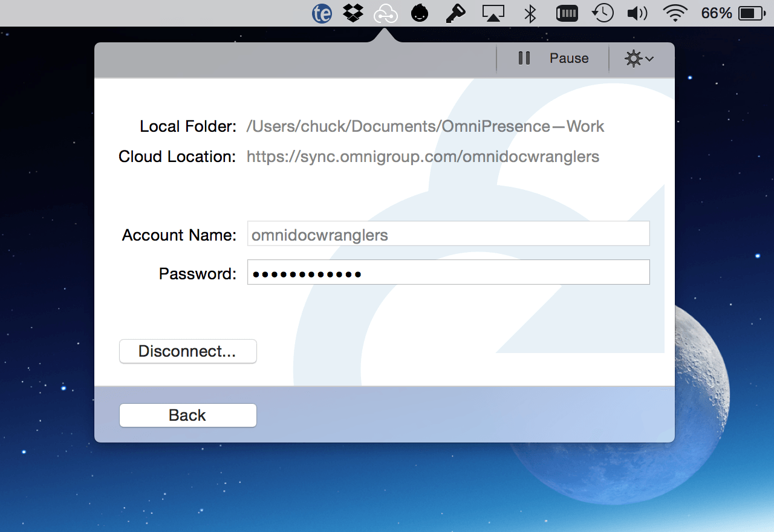Open the TextExpander menu bar icon
The width and height of the screenshot is (774, 532).
[322, 13]
